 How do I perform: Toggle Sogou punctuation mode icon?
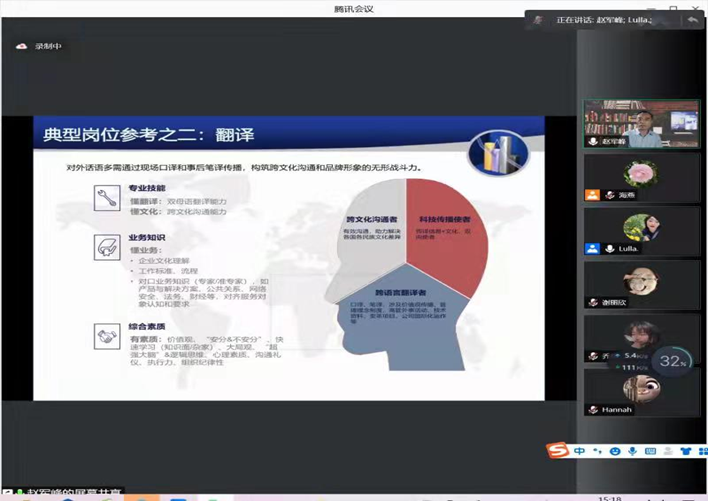[597, 452]
